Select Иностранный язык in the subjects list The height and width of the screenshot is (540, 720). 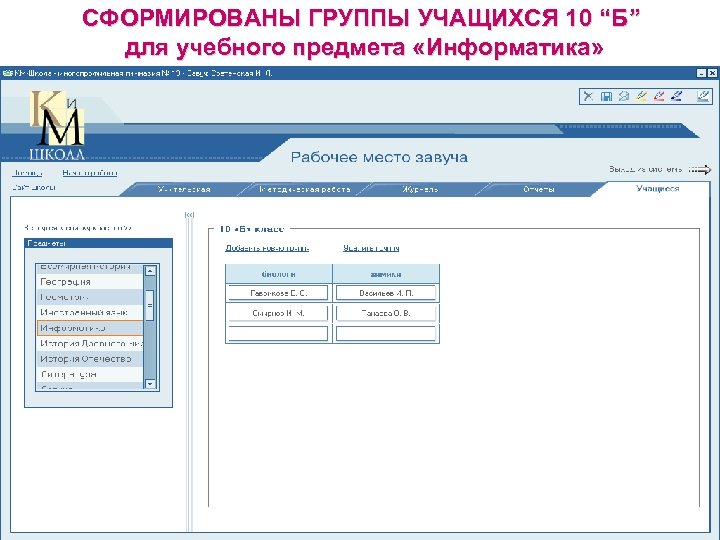point(90,313)
